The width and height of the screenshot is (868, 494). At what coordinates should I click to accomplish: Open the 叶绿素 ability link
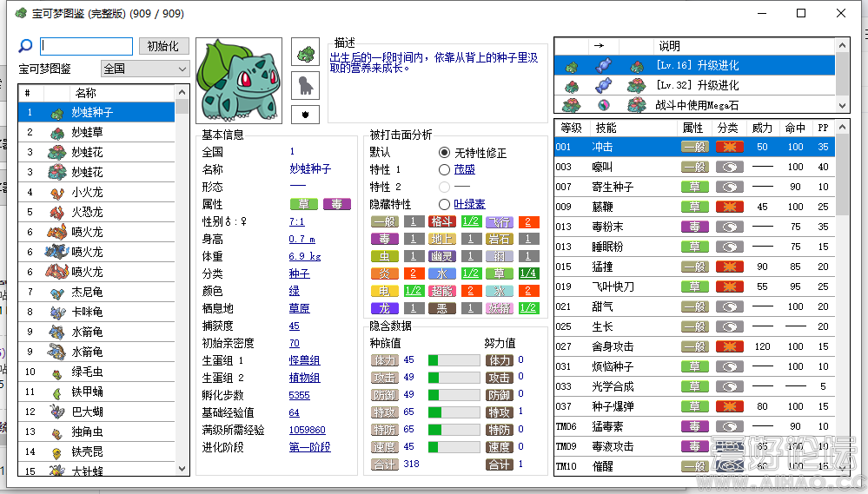[469, 204]
